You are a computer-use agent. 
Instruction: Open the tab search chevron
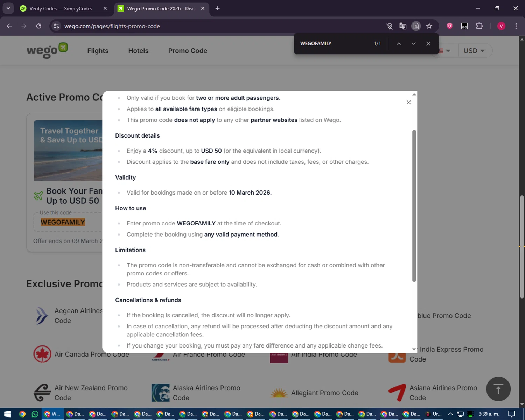8,8
